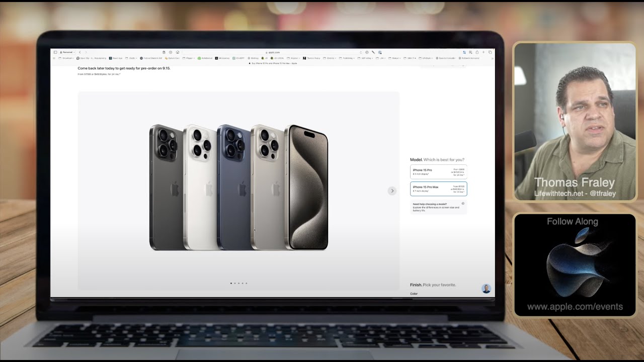Open the ChatGPT bookmark
Screen dimensions: 644x362
(x=238, y=58)
